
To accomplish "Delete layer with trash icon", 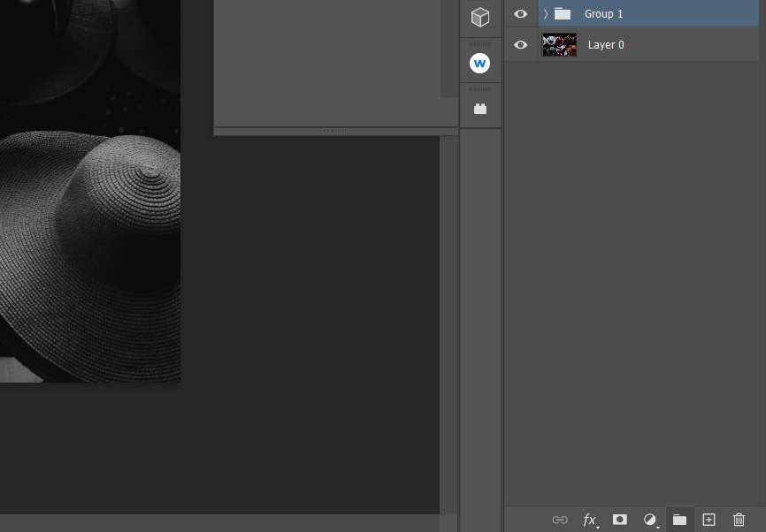I will [x=739, y=520].
